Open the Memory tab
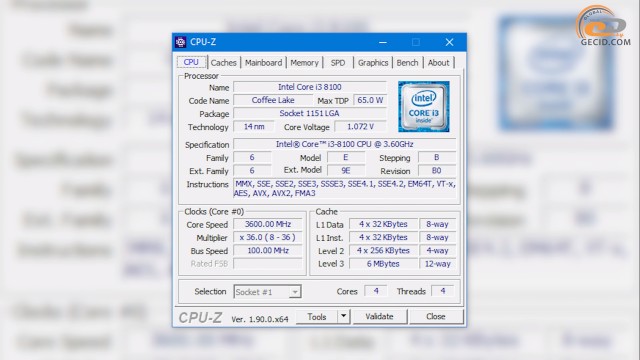Viewport: 640px width, 360px height. click(304, 63)
